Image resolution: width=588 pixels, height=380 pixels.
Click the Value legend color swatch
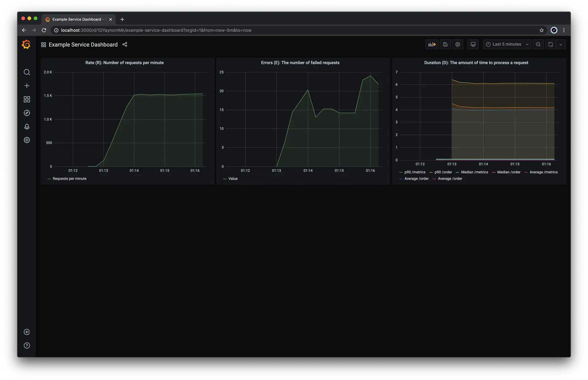(225, 179)
